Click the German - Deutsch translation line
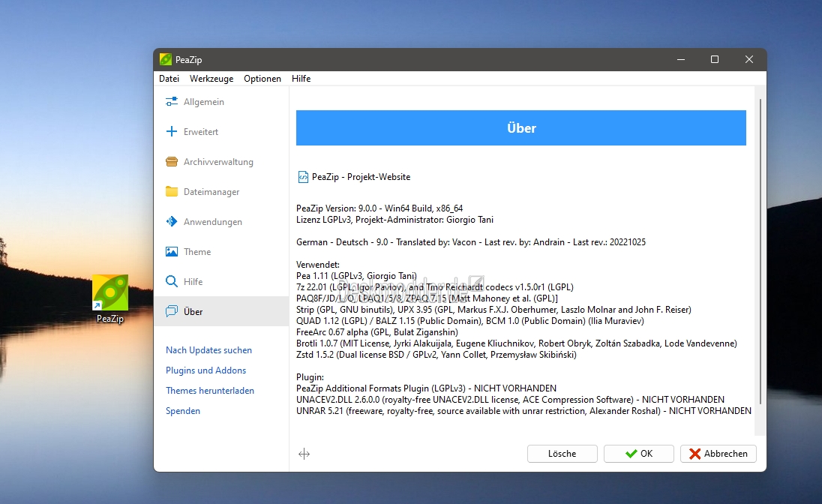 [471, 242]
